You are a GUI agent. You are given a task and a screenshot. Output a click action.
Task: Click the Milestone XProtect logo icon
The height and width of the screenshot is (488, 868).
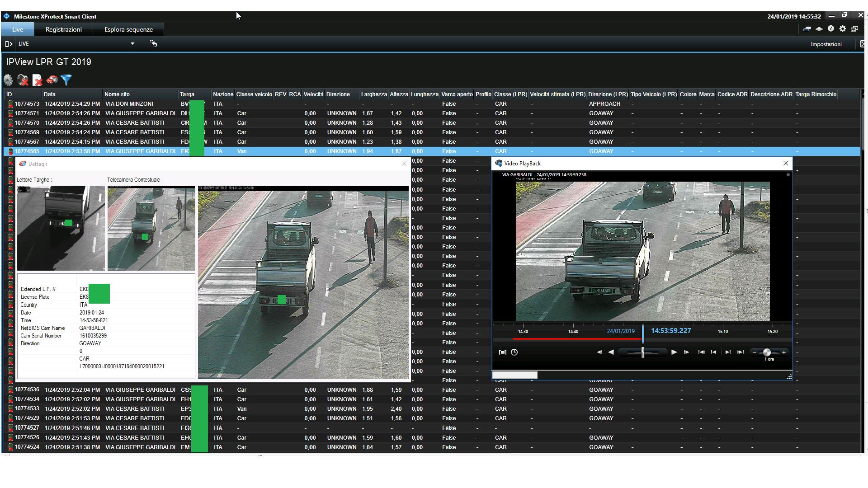click(x=7, y=16)
